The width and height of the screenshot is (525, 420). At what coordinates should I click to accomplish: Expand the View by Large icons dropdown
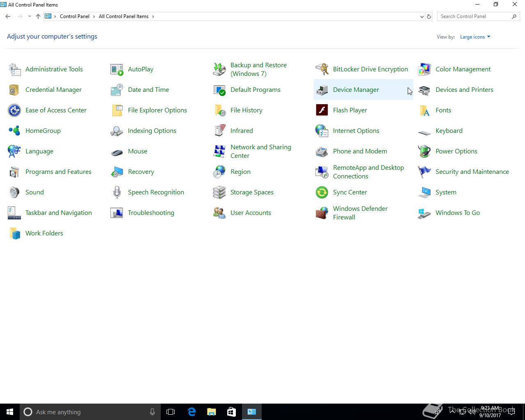[x=475, y=37]
